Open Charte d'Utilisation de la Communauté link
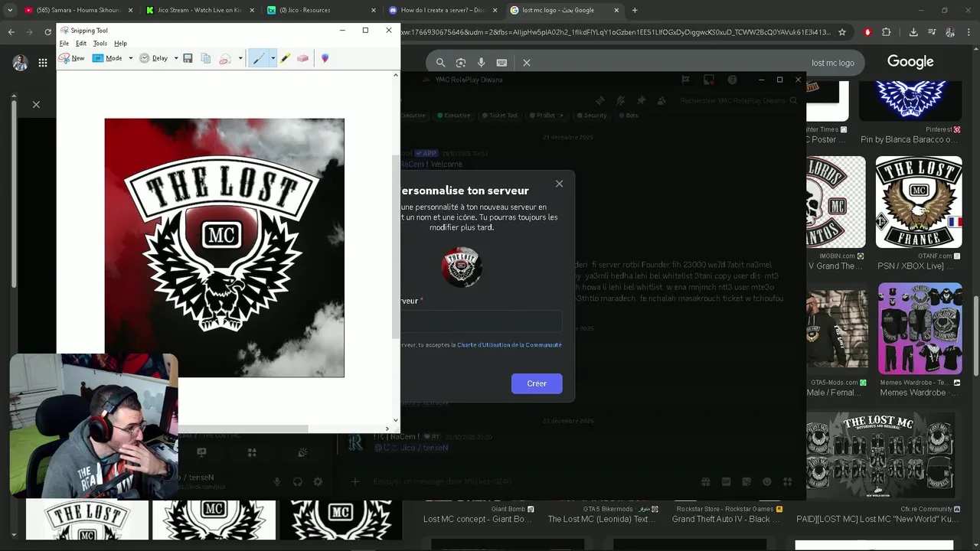This screenshot has width=980, height=551. 509,345
